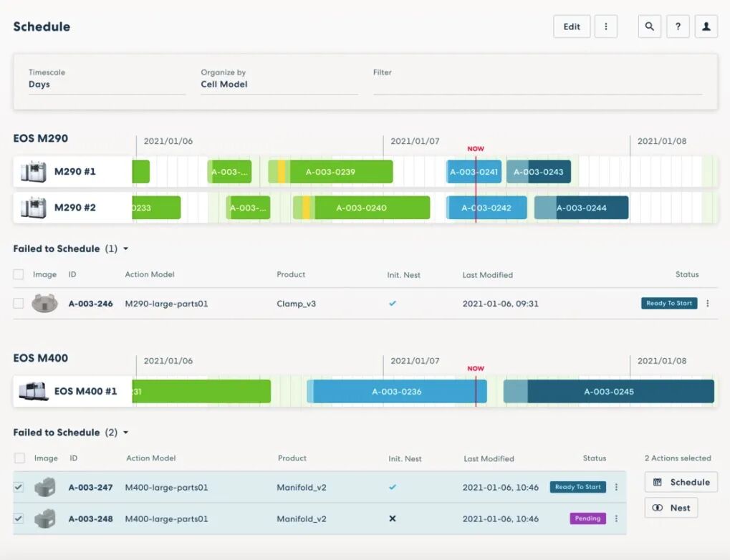Click the Edit button
730x560 pixels.
point(572,26)
